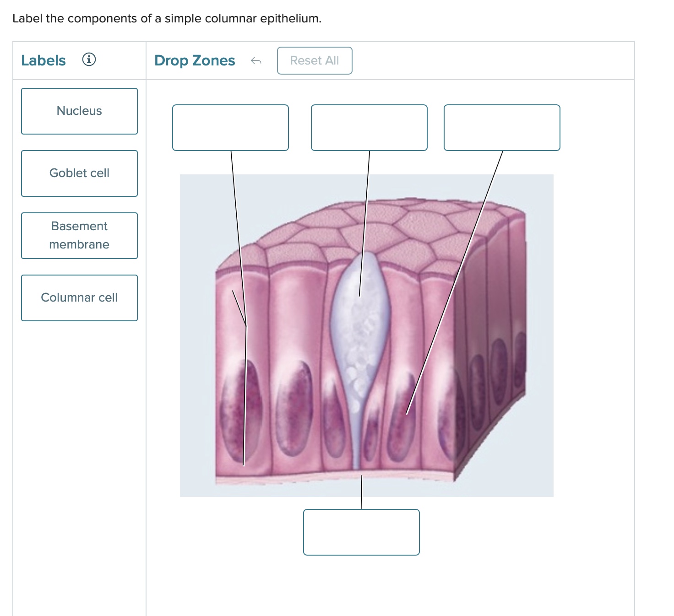The height and width of the screenshot is (616, 674).
Task: Click the Labels panel heading
Action: [x=43, y=60]
